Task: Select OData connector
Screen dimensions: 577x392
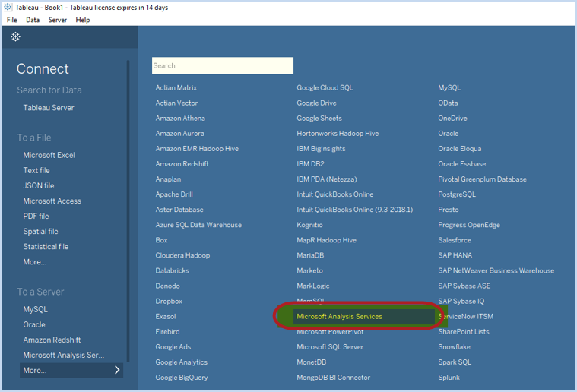Action: pos(448,103)
